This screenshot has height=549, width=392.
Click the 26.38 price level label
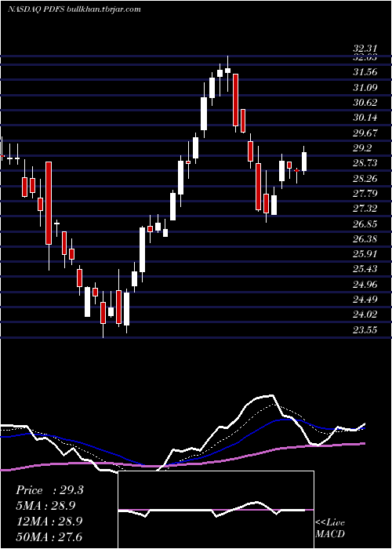click(x=365, y=239)
